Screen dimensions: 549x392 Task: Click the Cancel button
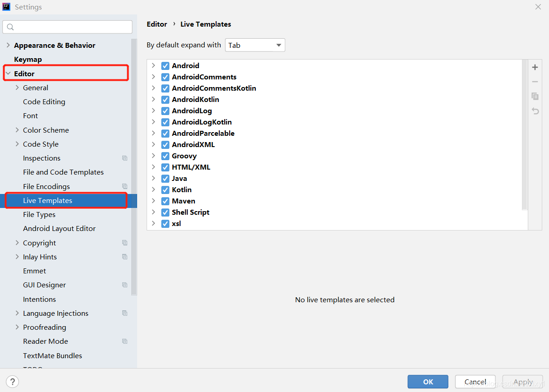[475, 381]
